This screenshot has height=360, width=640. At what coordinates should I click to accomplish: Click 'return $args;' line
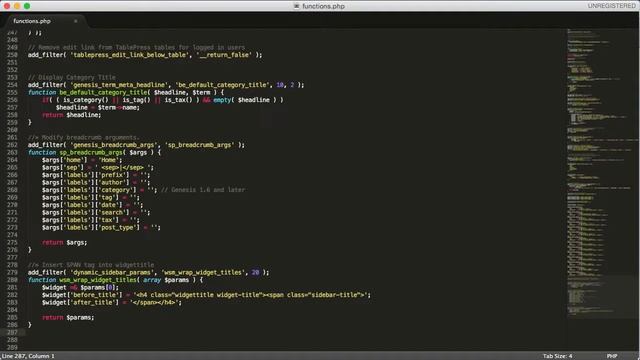point(64,242)
